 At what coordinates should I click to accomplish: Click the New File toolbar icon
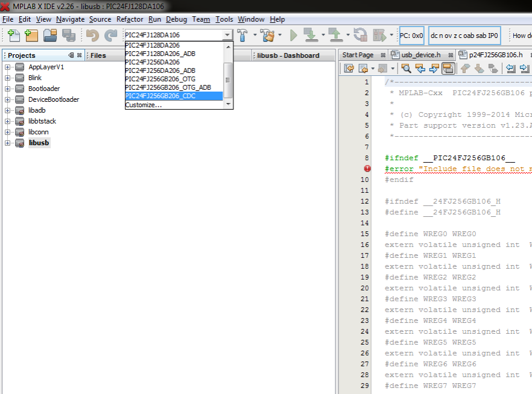[x=13, y=36]
